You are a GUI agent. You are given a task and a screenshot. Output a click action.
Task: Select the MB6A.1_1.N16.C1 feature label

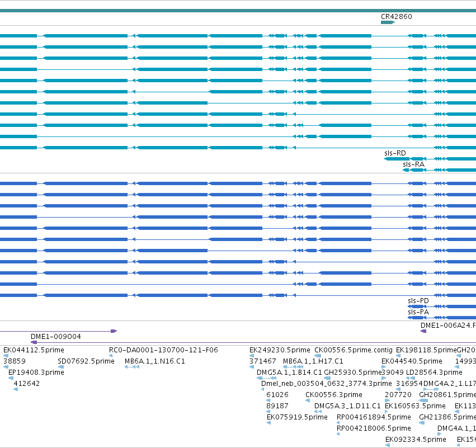pyautogui.click(x=154, y=361)
